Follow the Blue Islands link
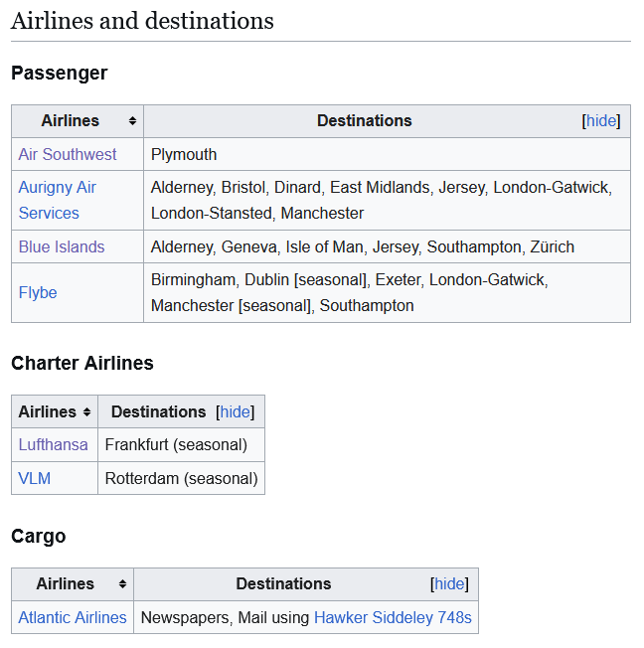644x648 pixels. click(62, 246)
